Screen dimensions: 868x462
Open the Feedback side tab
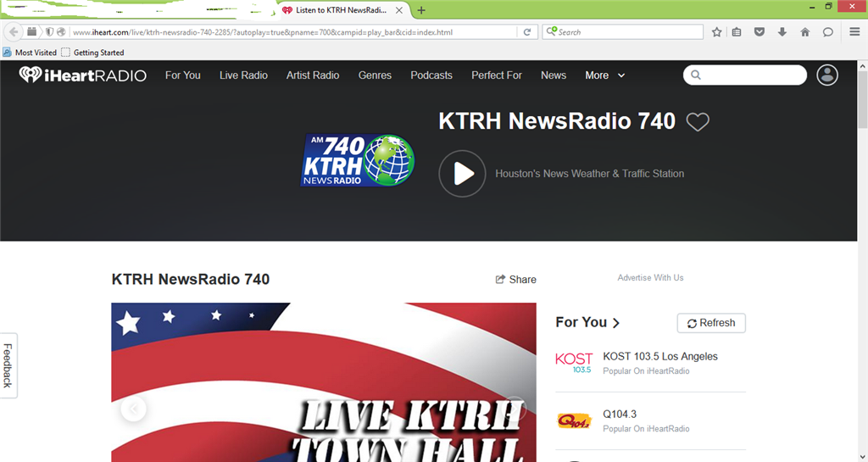[8, 365]
